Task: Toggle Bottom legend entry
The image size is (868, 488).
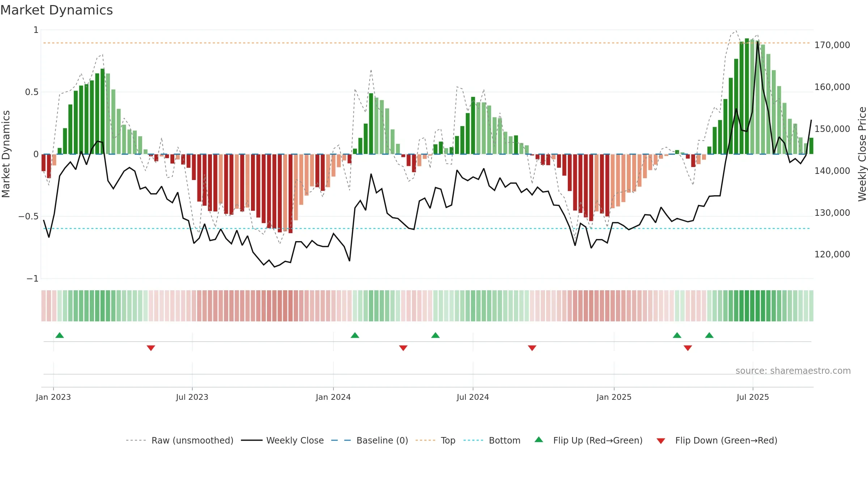Action: (492, 440)
